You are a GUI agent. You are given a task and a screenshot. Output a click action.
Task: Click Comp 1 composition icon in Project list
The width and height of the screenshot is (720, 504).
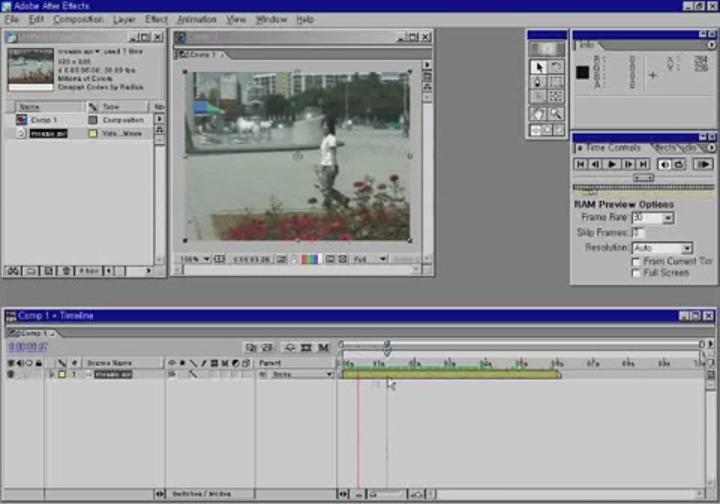coord(21,120)
